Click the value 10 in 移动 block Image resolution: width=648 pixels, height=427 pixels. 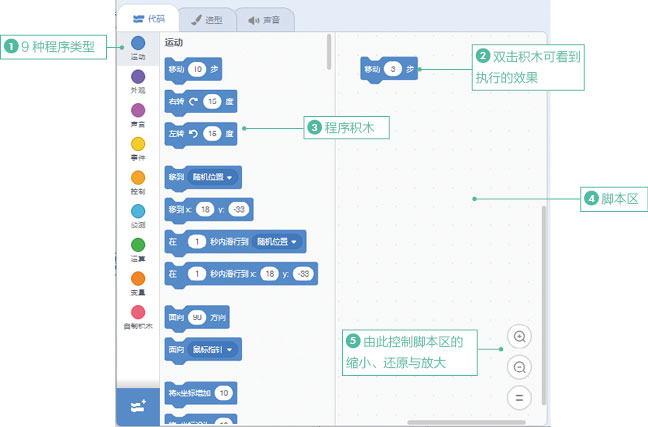pos(198,69)
